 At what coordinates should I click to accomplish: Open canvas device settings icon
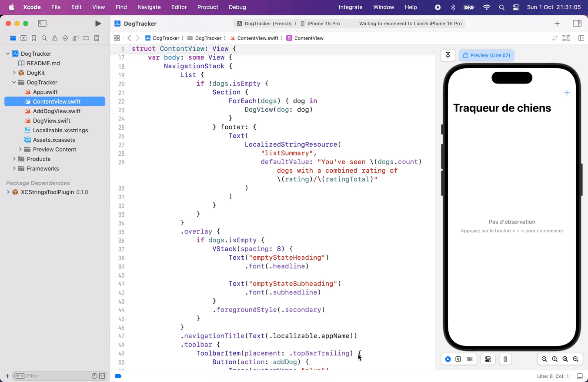[488, 359]
